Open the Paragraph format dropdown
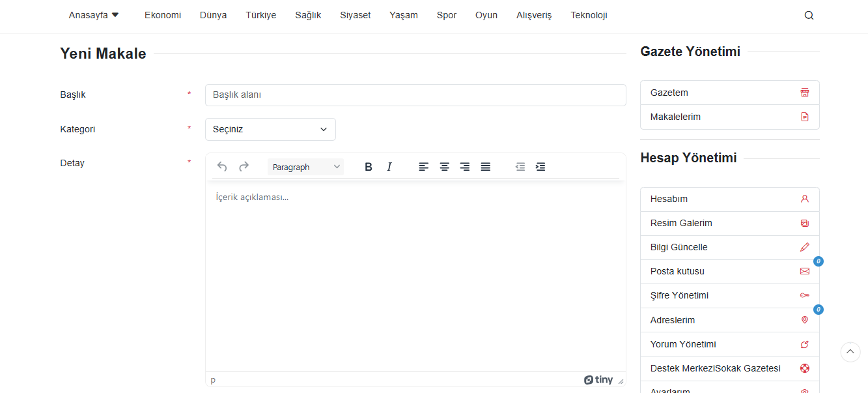Viewport: 868px width, 393px height. 305,167
